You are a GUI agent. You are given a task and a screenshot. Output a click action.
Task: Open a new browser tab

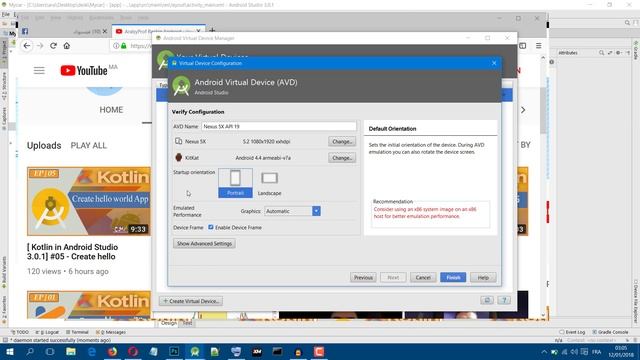click(x=212, y=31)
